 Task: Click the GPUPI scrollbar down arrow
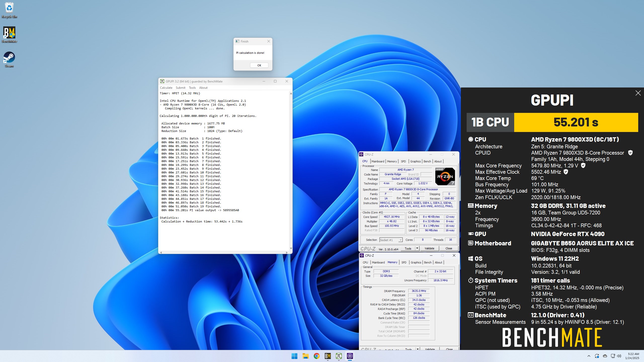[291, 248]
